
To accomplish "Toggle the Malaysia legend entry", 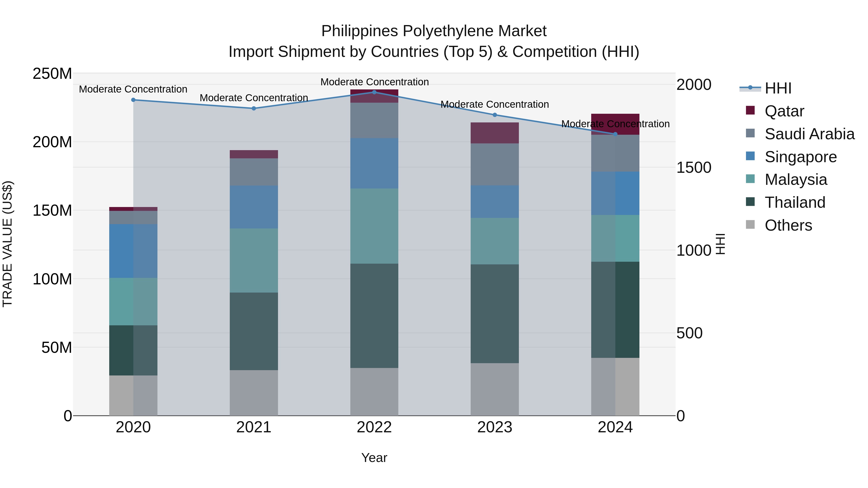I will coord(787,180).
